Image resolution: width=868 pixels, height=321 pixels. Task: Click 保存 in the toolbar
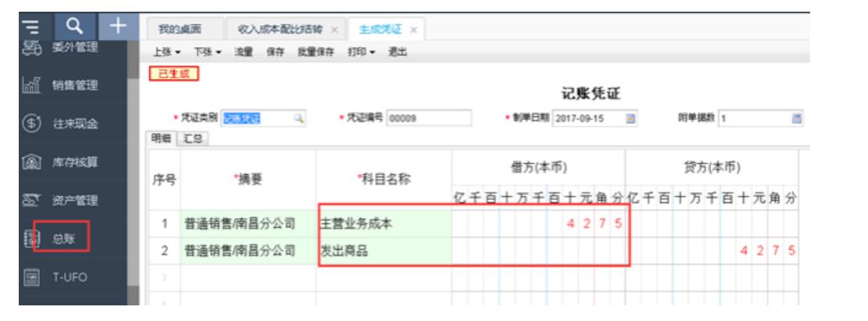click(275, 52)
